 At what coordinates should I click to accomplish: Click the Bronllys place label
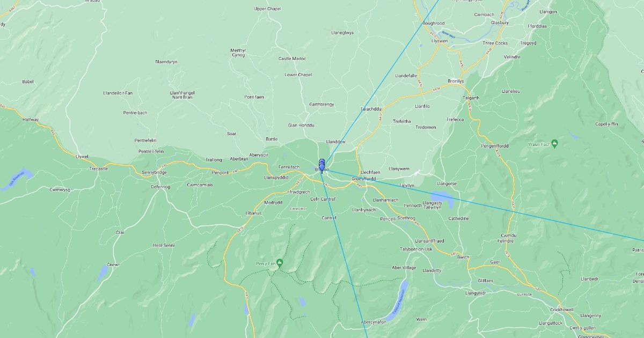pos(456,81)
